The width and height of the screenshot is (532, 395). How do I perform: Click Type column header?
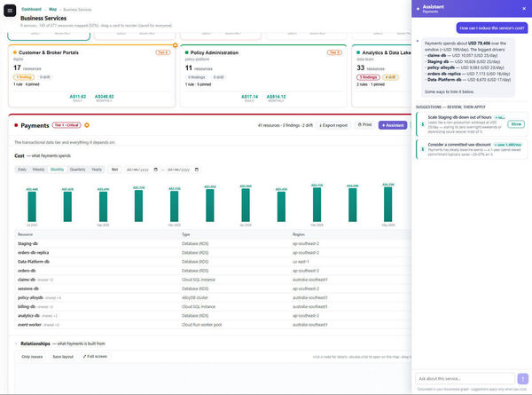click(185, 234)
